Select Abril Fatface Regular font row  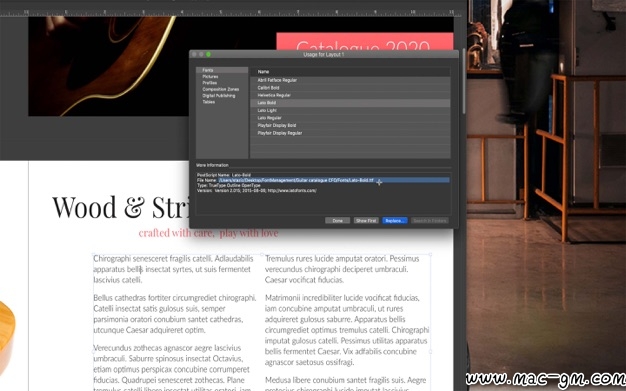(x=350, y=80)
